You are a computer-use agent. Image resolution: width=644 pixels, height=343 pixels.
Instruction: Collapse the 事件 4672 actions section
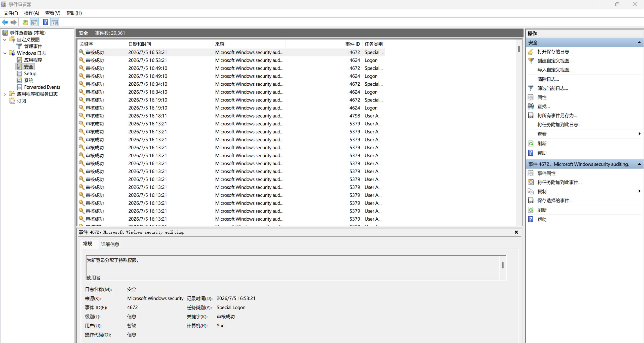tap(639, 164)
